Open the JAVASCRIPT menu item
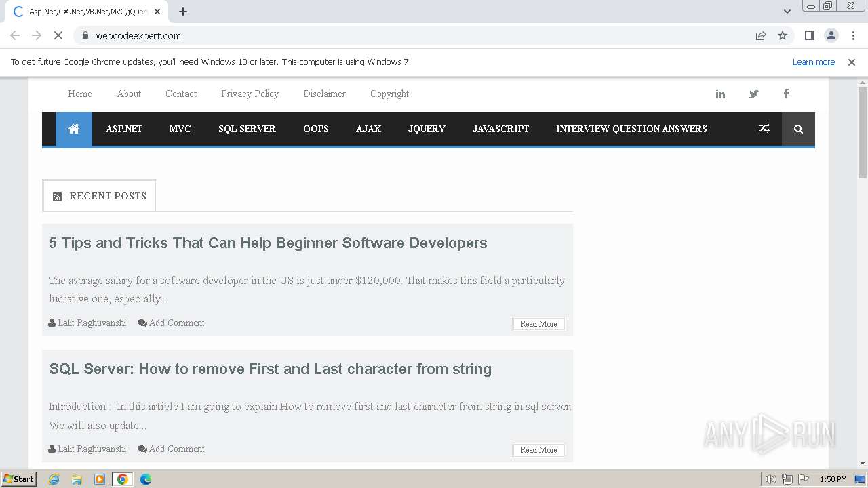Screen dimensions: 868x488 coord(500,129)
